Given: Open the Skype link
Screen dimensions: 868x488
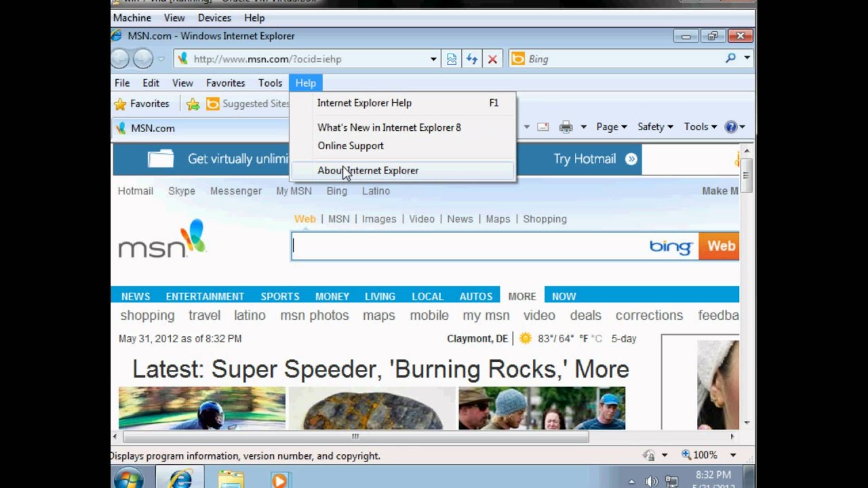Looking at the screenshot, I should point(182,191).
